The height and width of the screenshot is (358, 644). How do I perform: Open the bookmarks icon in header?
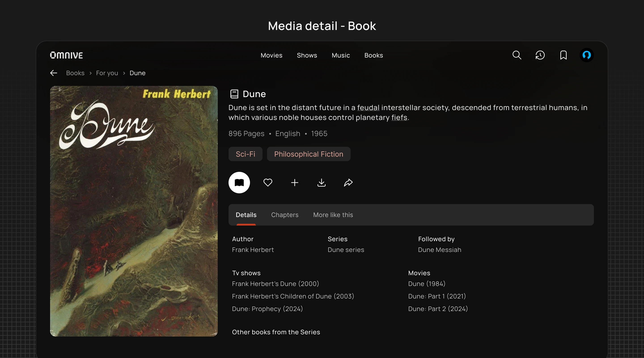pos(563,55)
